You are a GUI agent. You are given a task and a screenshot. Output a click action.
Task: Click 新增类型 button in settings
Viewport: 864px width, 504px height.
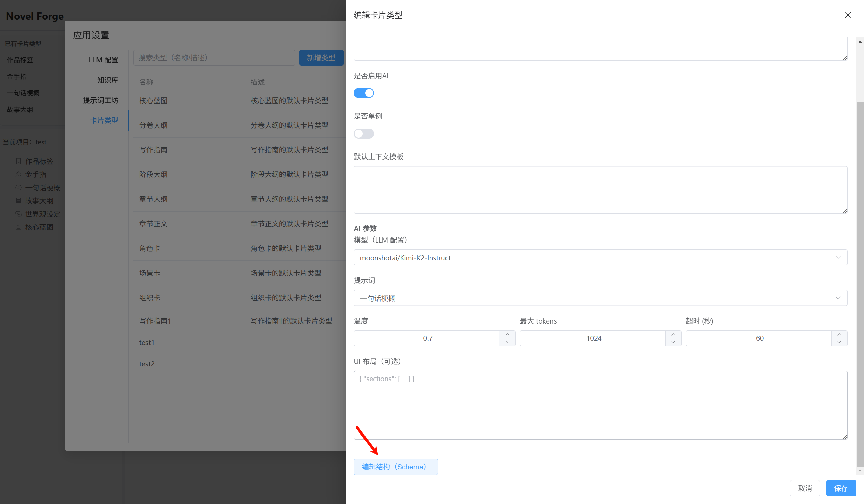pos(321,58)
